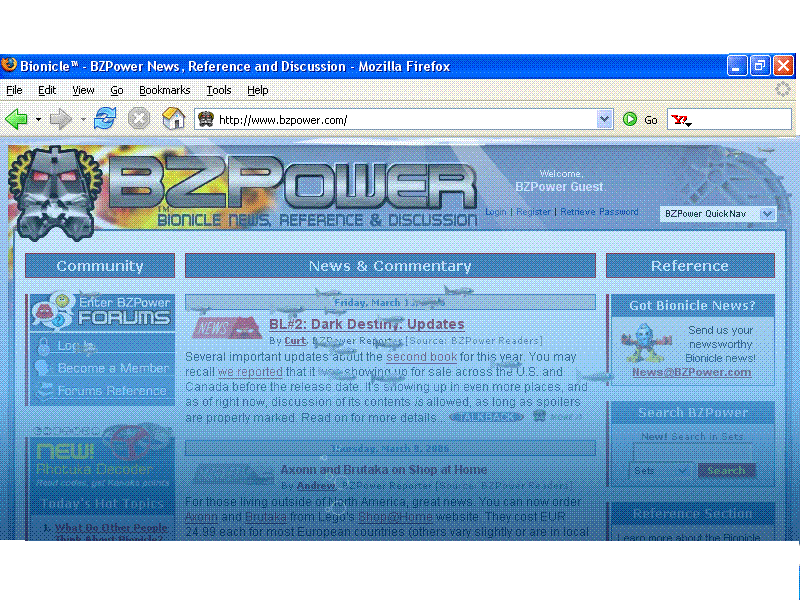The width and height of the screenshot is (800, 600).
Task: Click the icon beside Forums Reference
Action: [x=45, y=390]
